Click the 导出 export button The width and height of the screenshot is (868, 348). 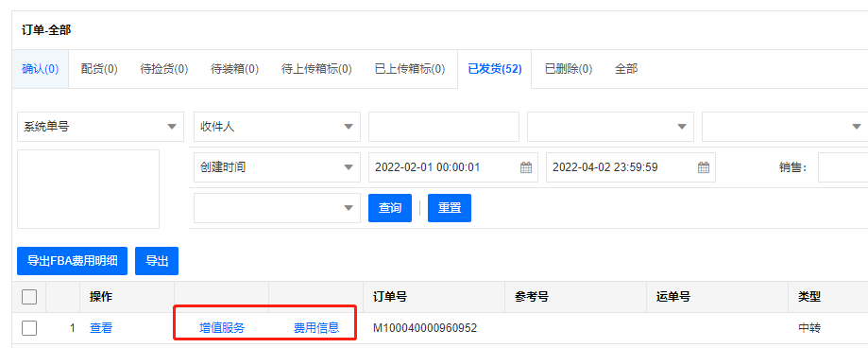pyautogui.click(x=157, y=261)
